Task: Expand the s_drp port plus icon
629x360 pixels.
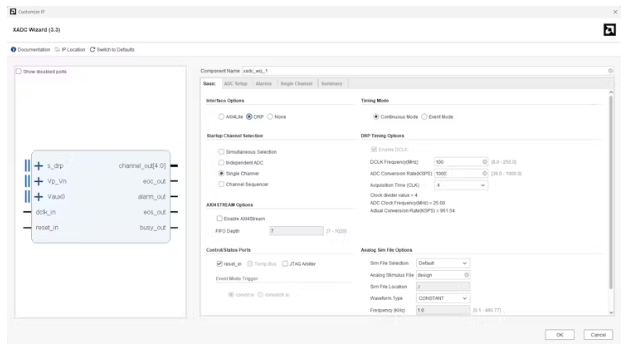Action: (x=39, y=166)
